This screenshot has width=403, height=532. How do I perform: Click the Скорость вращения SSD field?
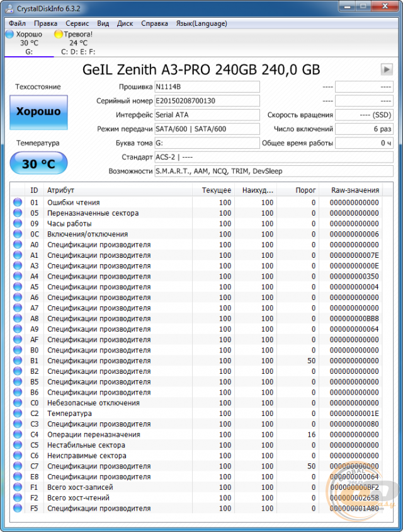click(364, 115)
